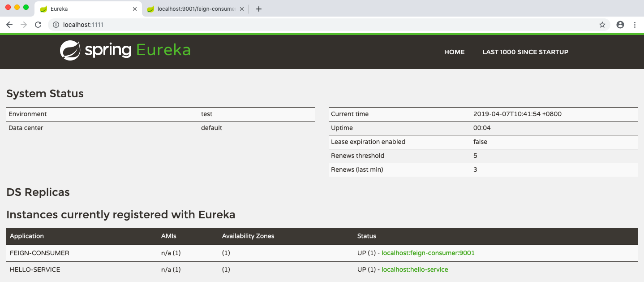Click the Renews (last min) value 3
Viewport: 644px width, 282px height.
475,169
